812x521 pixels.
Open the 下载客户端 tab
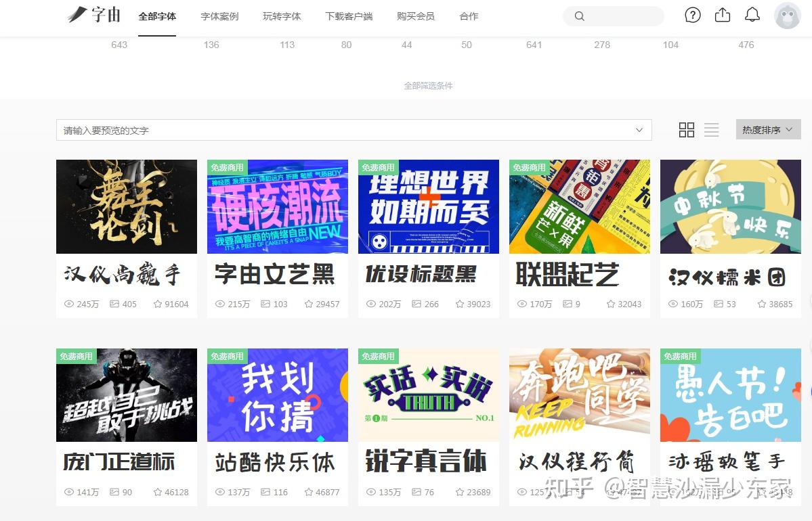[x=349, y=16]
